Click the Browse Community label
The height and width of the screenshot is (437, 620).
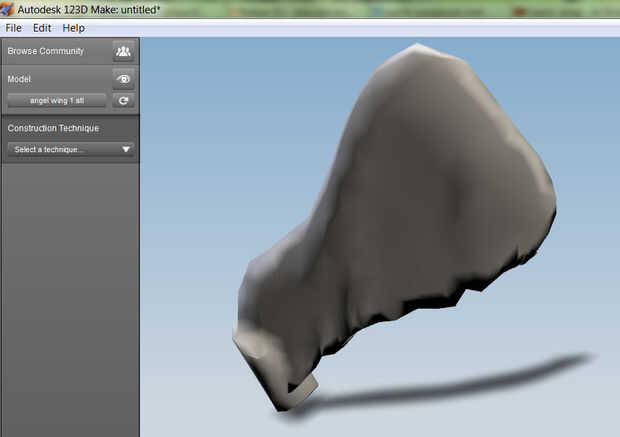pyautogui.click(x=45, y=51)
